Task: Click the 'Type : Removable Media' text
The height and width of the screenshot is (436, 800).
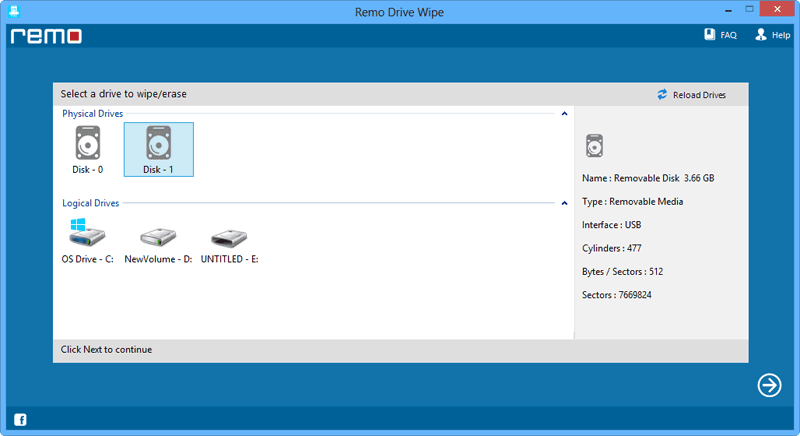Action: coord(632,201)
